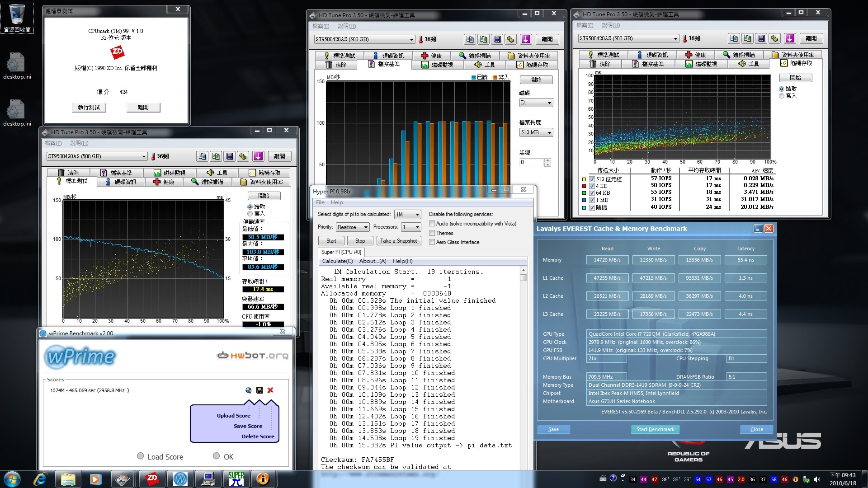Click blue 已讀 legend swatch in middle HD Tune
This screenshot has height=488, width=868.
pos(474,77)
